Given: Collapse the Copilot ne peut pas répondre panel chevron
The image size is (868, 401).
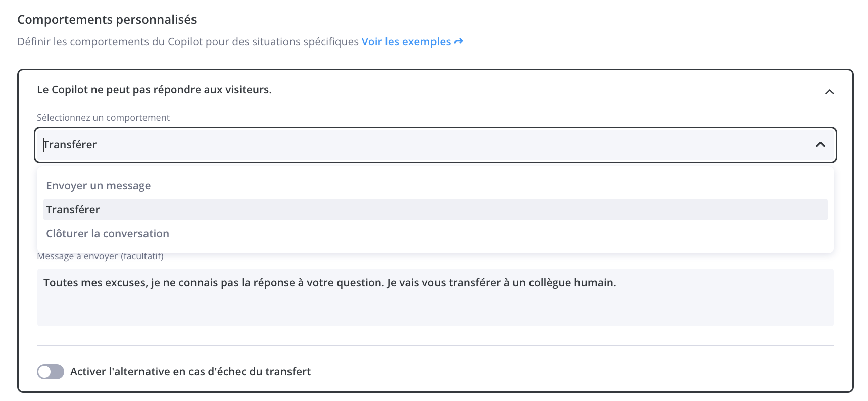Looking at the screenshot, I should (x=829, y=92).
